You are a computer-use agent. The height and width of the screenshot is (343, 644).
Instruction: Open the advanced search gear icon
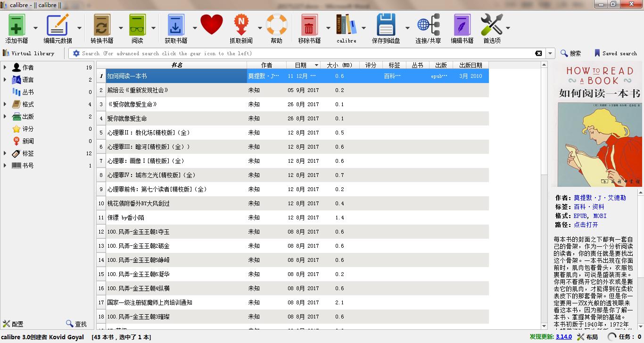75,53
